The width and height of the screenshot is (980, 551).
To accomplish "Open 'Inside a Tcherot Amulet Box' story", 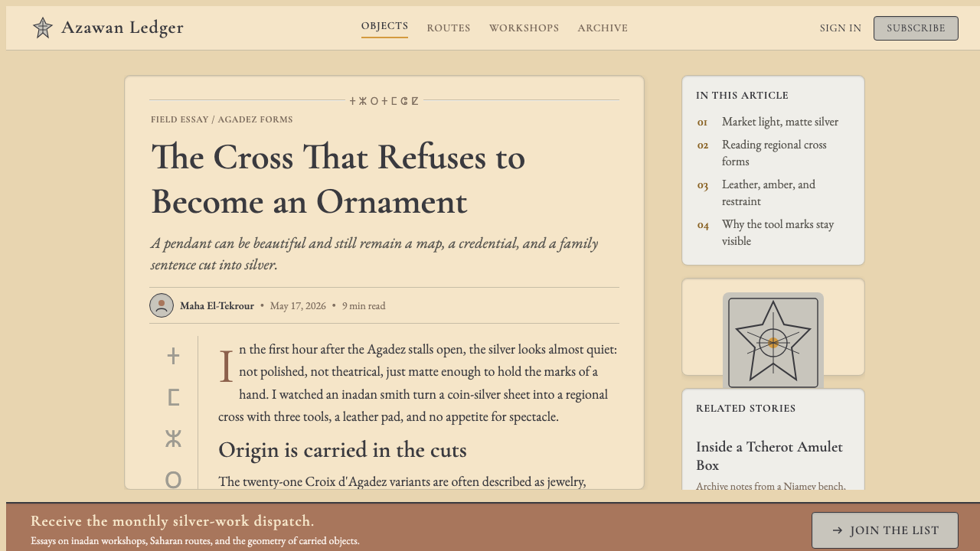I will [769, 456].
